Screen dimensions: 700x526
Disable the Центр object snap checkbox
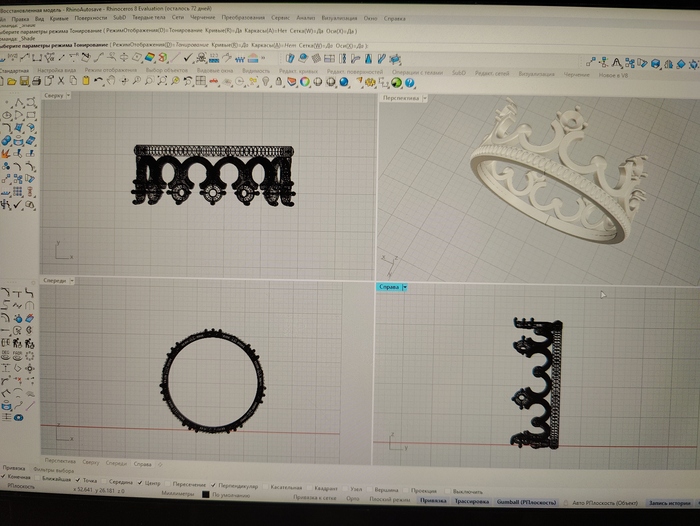tap(141, 483)
